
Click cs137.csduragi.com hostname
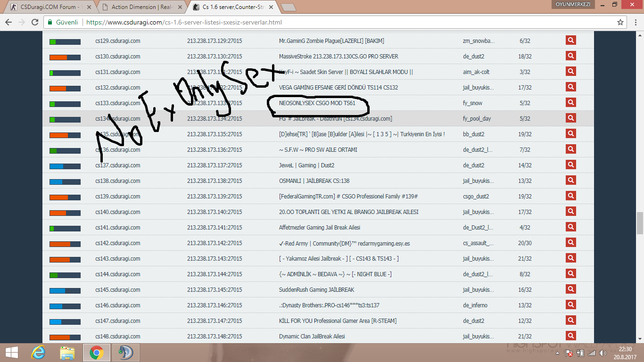tap(117, 165)
